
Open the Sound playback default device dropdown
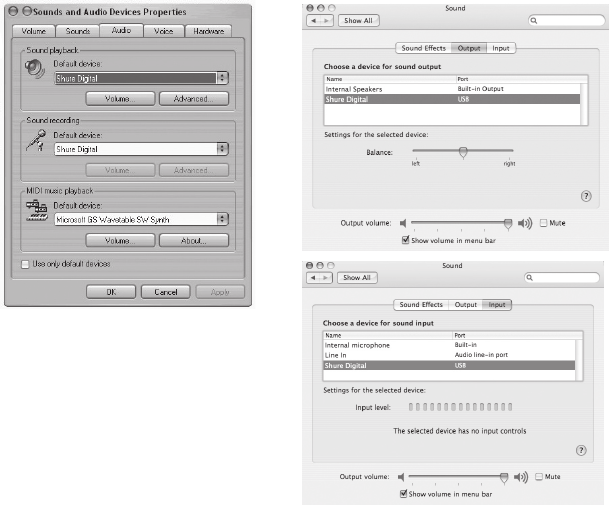point(223,78)
